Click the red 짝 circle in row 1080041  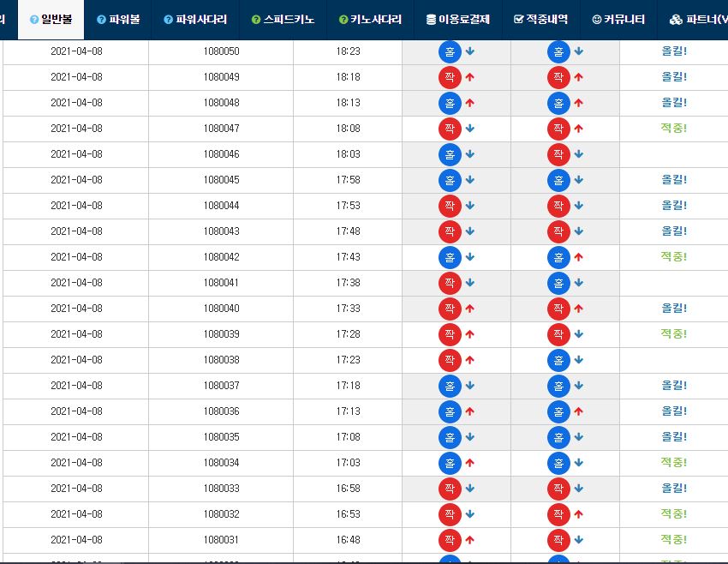450,283
